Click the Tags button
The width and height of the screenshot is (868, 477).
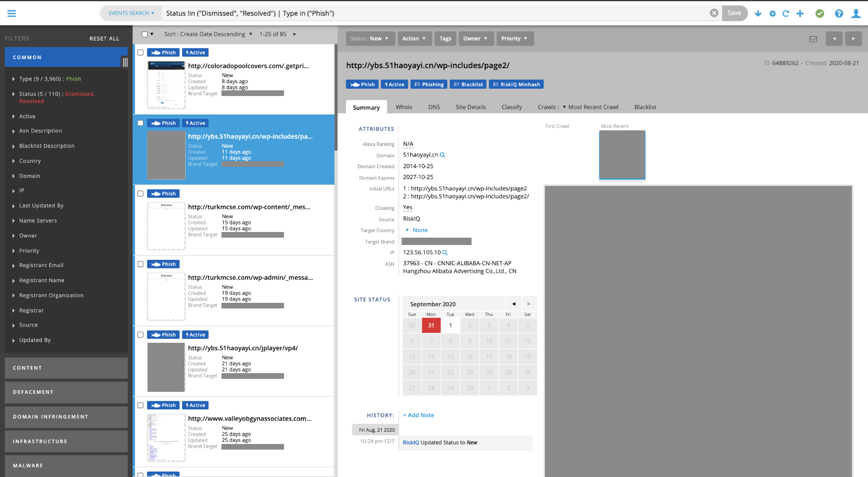click(445, 39)
